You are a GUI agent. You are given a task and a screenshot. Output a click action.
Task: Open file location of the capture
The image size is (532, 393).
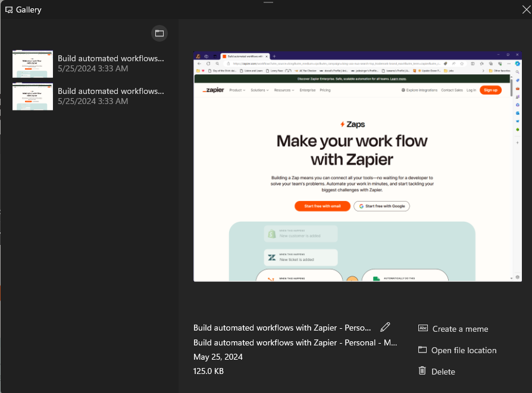[x=457, y=350]
